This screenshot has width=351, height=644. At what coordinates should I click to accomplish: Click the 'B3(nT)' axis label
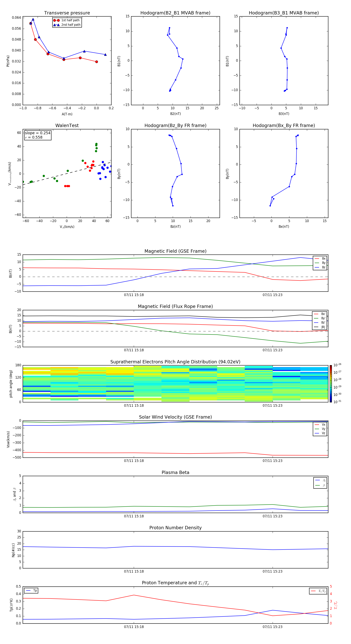pos(284,114)
